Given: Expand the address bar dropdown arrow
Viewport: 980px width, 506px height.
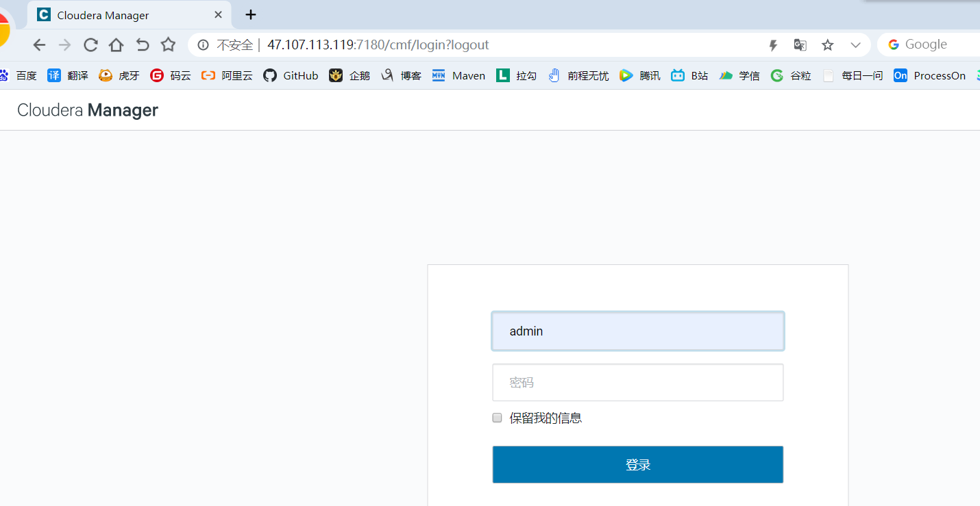Looking at the screenshot, I should point(855,45).
